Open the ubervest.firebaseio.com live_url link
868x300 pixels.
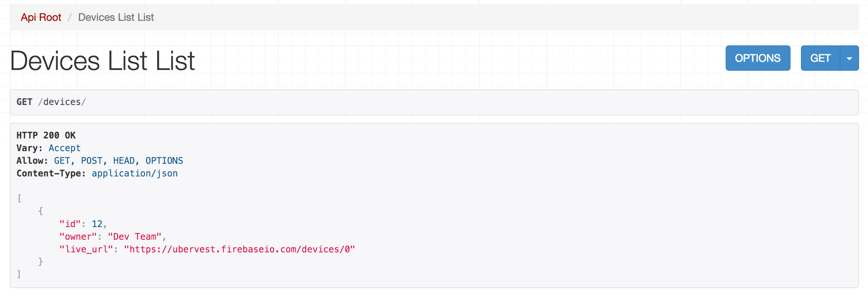pyautogui.click(x=240, y=249)
